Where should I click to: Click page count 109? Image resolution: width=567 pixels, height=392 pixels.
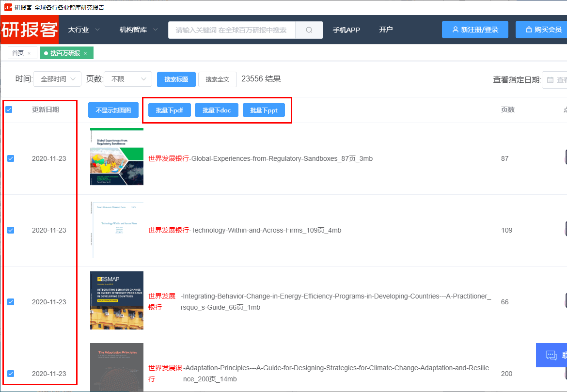pyautogui.click(x=506, y=230)
